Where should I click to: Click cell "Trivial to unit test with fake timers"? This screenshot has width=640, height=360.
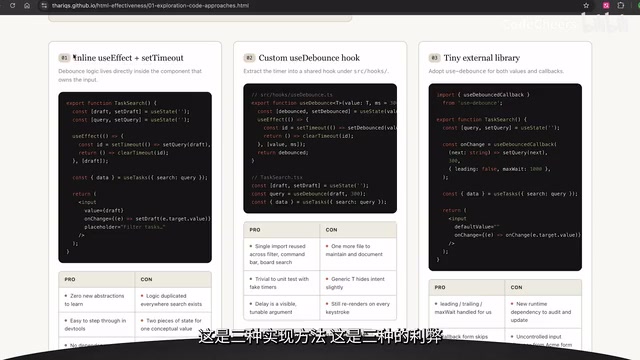pyautogui.click(x=281, y=283)
